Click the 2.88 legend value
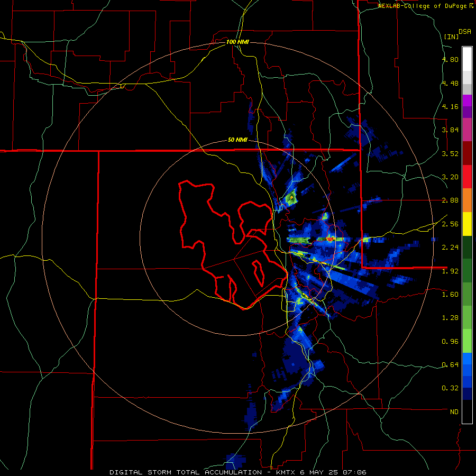Image resolution: width=476 pixels, height=476 pixels. coord(450,200)
